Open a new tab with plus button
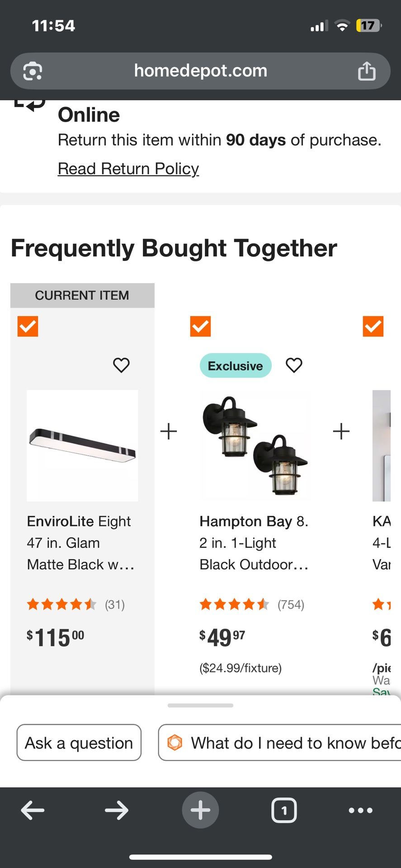 pyautogui.click(x=200, y=810)
